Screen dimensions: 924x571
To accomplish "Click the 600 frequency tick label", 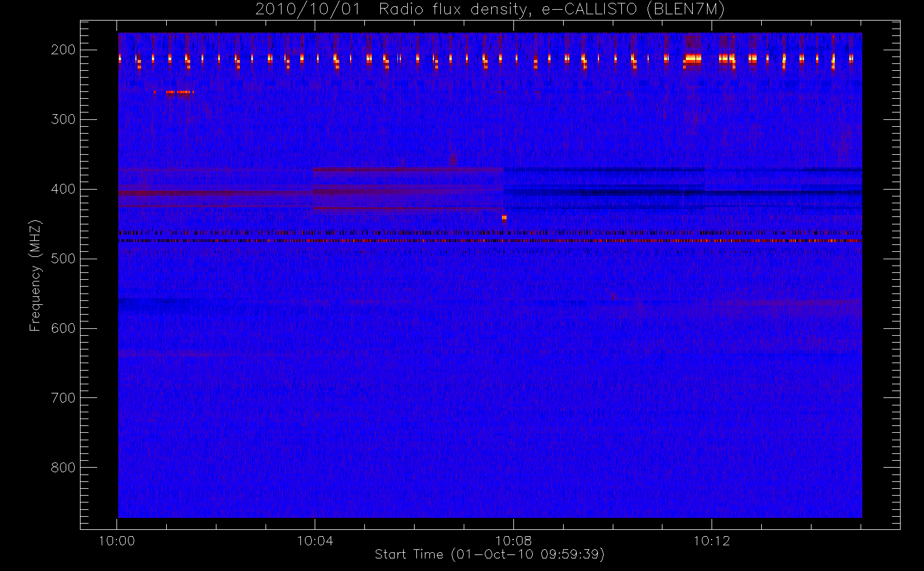I will 63,328.
